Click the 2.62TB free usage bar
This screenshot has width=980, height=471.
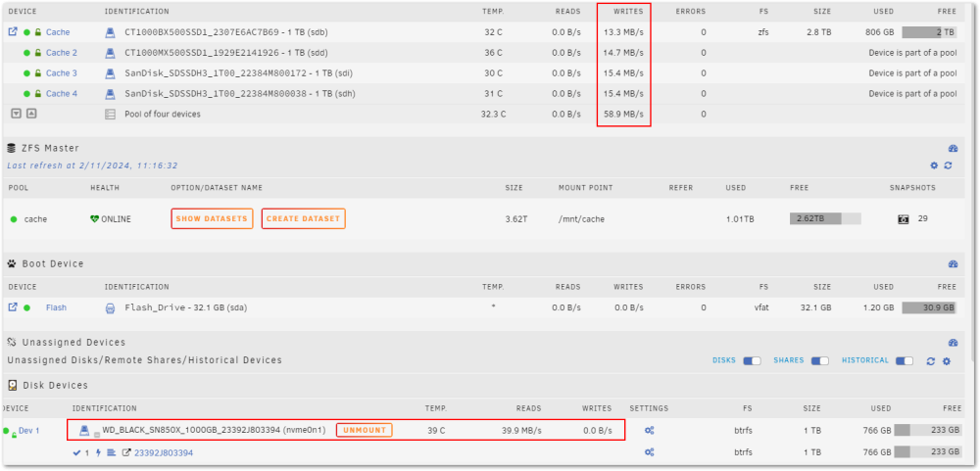[x=825, y=218]
